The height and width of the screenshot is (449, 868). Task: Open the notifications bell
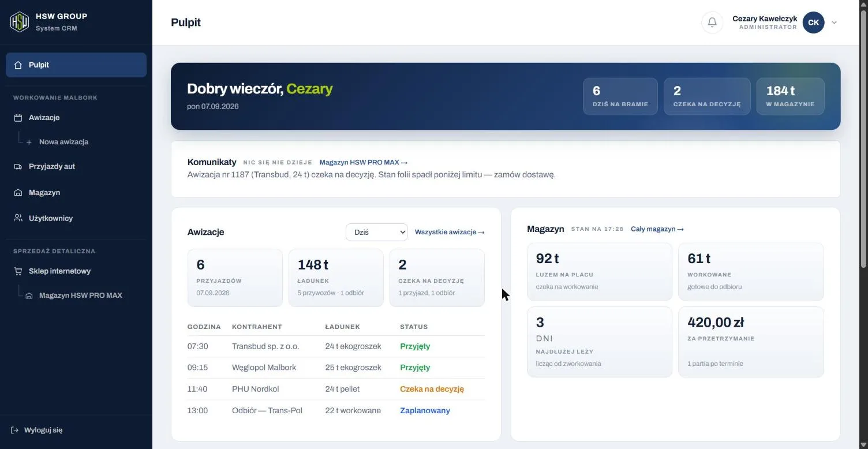(x=712, y=23)
